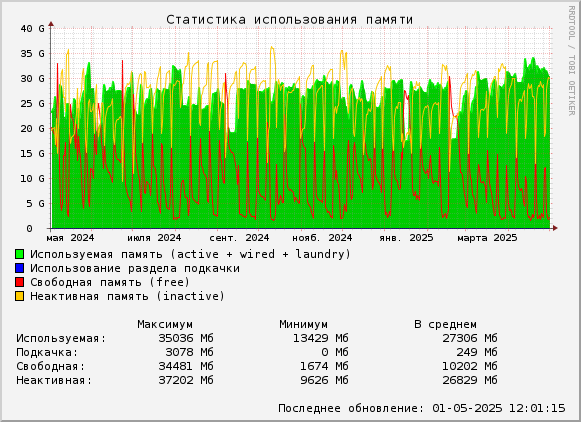Click the 'В среднем' column header
Viewport: 581px width, 422px height.
(x=445, y=325)
